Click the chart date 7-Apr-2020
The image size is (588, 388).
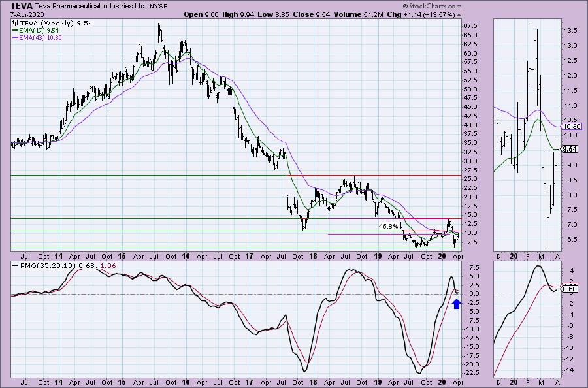(27, 15)
